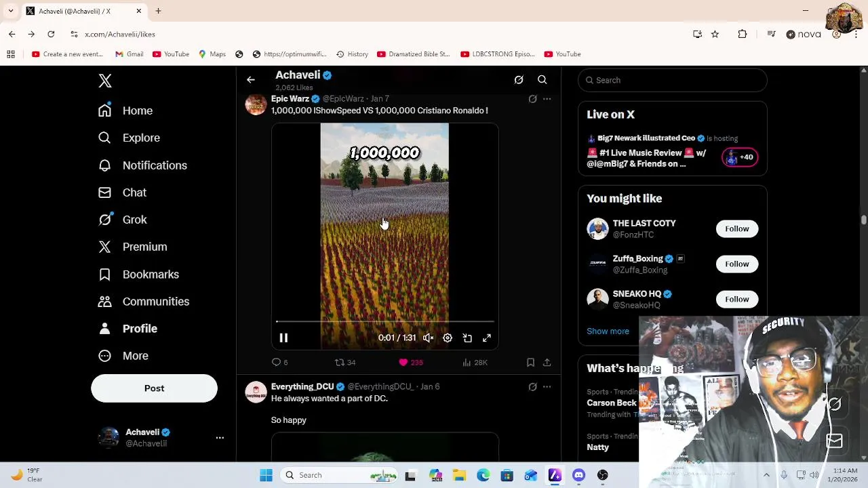The height and width of the screenshot is (488, 868).
Task: Share the Epic Warz post
Action: pos(547,363)
